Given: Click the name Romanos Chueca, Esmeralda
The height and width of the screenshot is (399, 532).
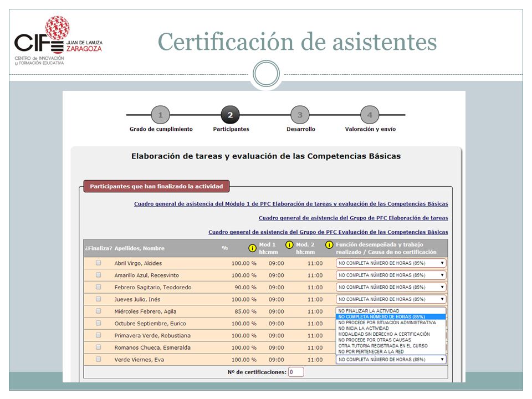Looking at the screenshot, I should point(152,348).
